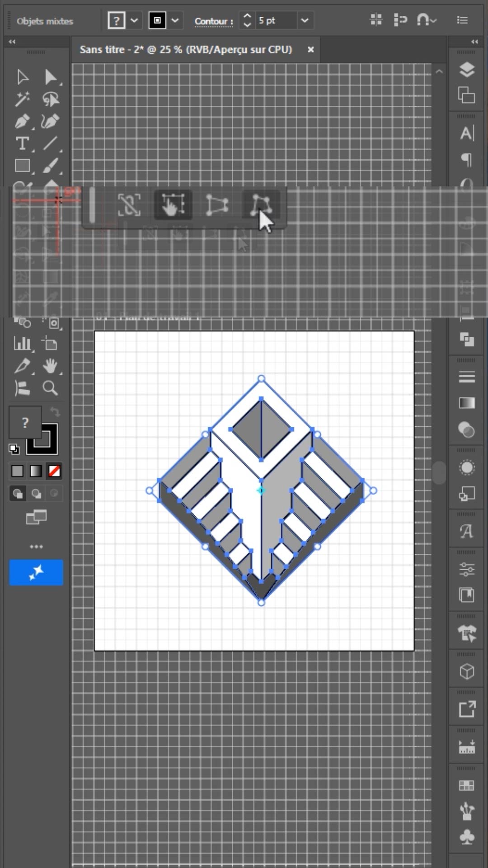Select the Lasso tool

pyautogui.click(x=51, y=99)
